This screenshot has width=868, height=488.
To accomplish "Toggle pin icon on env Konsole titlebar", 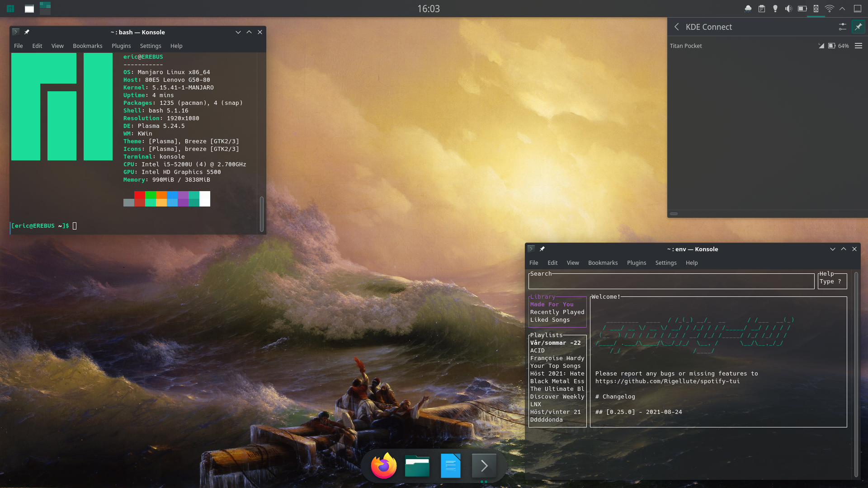I will [542, 249].
